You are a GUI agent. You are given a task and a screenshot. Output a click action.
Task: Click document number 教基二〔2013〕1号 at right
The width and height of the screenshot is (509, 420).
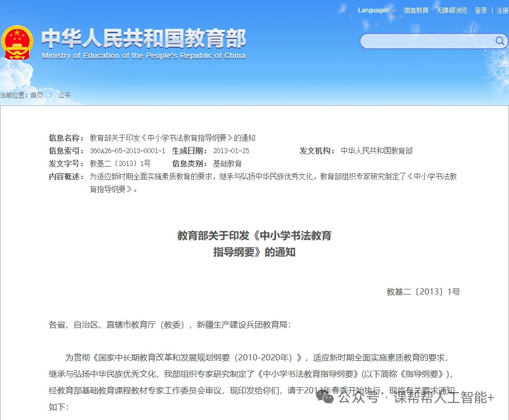[x=423, y=291]
